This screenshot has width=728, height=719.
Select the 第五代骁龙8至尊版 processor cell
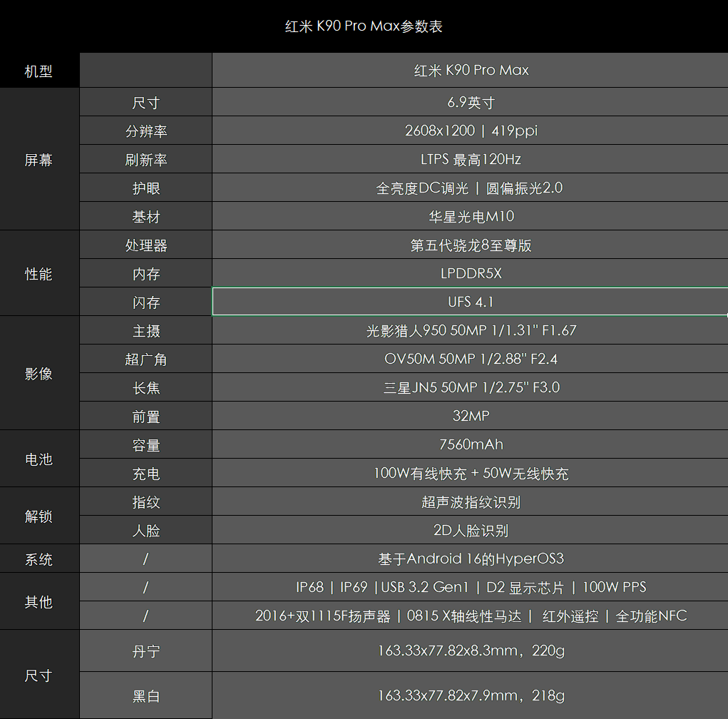click(x=470, y=245)
